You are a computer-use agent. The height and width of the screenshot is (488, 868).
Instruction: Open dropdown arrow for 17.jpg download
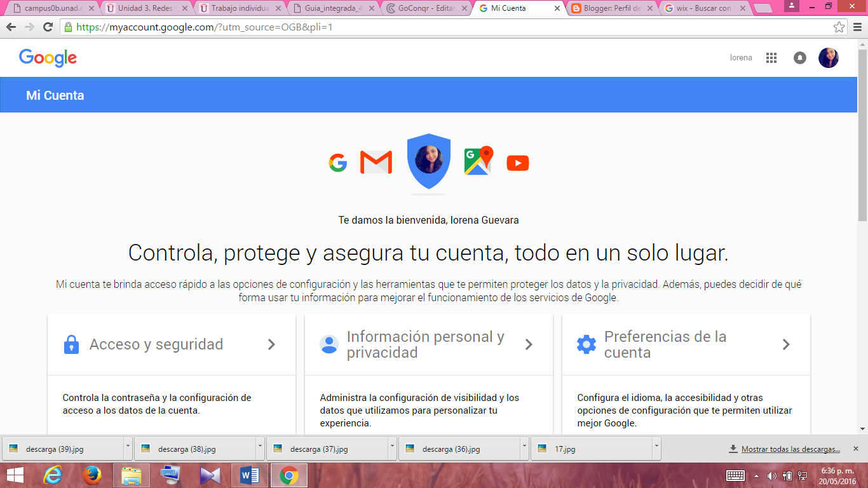coord(656,449)
